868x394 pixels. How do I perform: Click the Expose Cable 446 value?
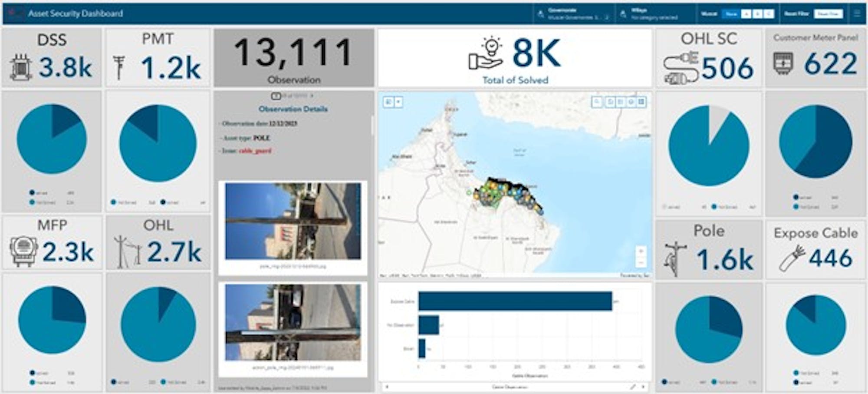tap(831, 258)
